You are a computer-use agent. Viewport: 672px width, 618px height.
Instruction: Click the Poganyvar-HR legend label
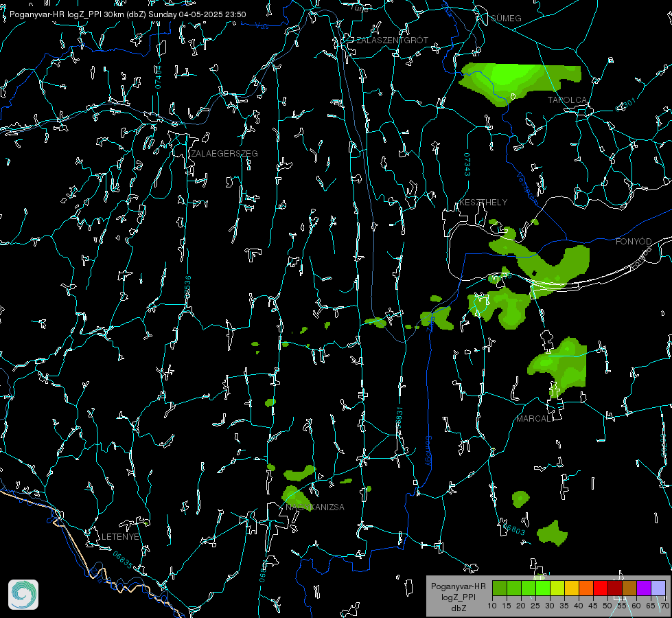[458, 586]
